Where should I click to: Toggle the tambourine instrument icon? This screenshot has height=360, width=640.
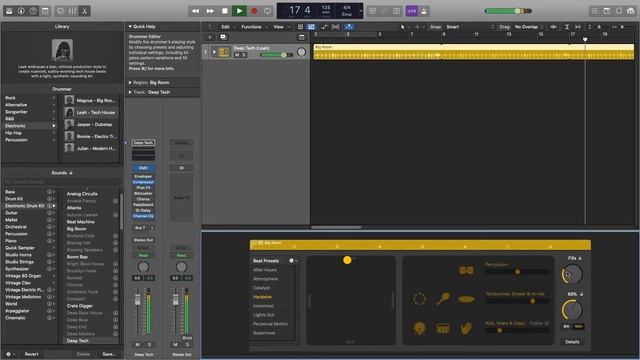419,299
